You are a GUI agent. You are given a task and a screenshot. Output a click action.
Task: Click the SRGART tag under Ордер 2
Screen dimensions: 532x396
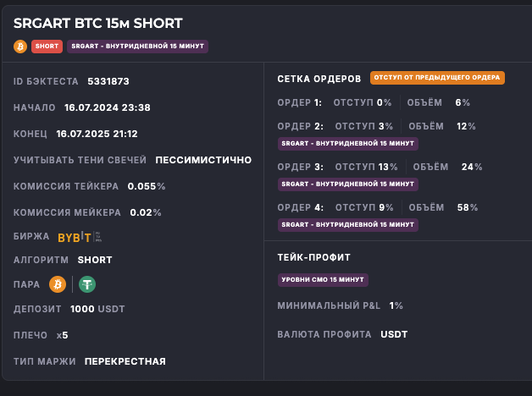pos(347,143)
